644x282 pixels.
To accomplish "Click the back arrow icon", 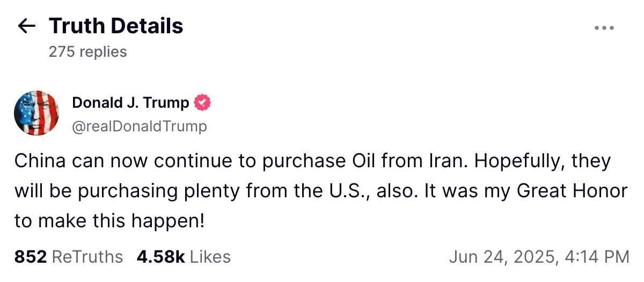I will (x=26, y=26).
